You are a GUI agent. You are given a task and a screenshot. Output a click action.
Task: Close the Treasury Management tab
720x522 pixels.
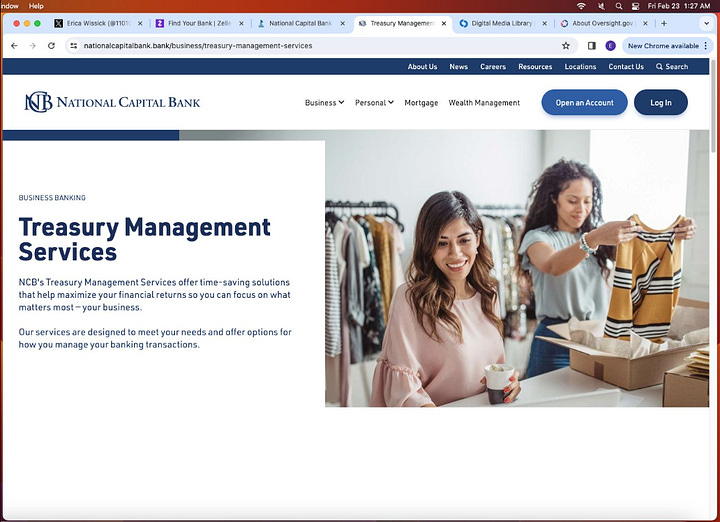[x=444, y=23]
